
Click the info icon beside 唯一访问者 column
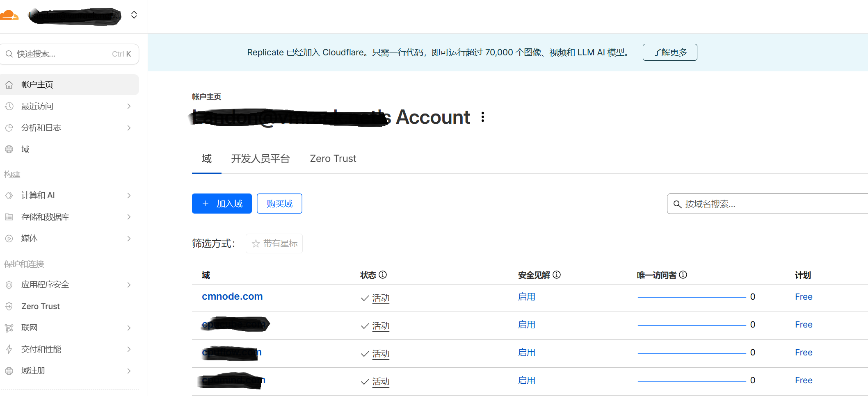tap(683, 275)
